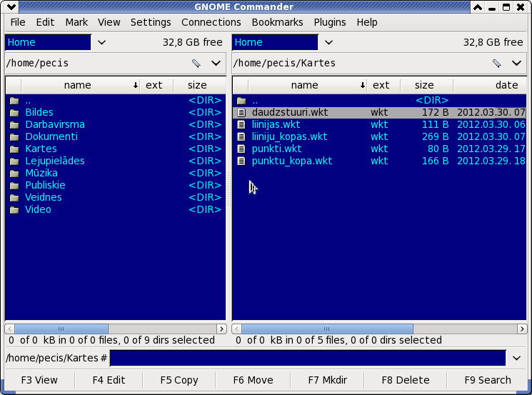Viewport: 532px width, 395px height.
Task: Sort right pane by size column header
Action: pyautogui.click(x=426, y=85)
